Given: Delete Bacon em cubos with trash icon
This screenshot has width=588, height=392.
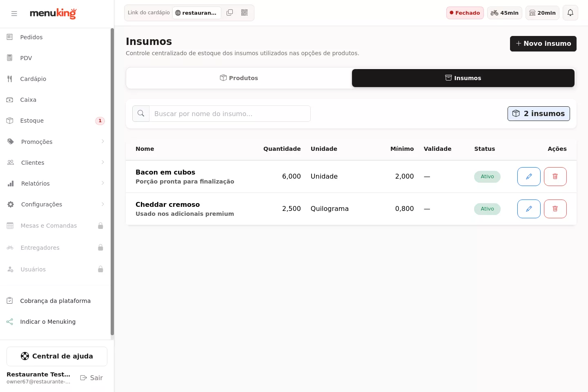Looking at the screenshot, I should click(555, 177).
